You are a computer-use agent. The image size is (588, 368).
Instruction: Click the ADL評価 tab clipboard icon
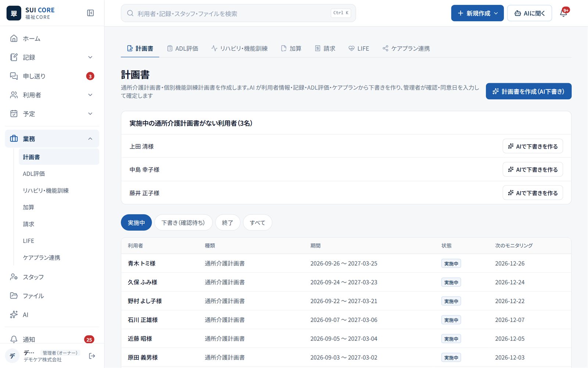(170, 48)
